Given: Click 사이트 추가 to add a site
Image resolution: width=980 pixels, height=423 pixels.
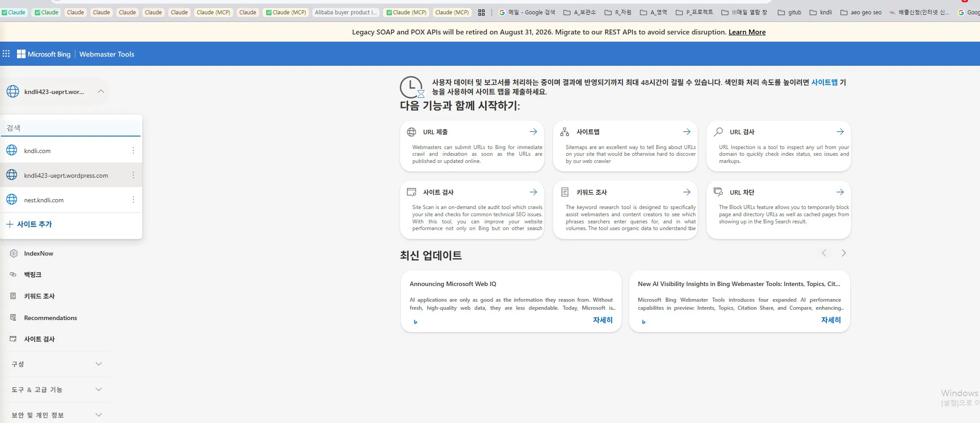Looking at the screenshot, I should (30, 224).
